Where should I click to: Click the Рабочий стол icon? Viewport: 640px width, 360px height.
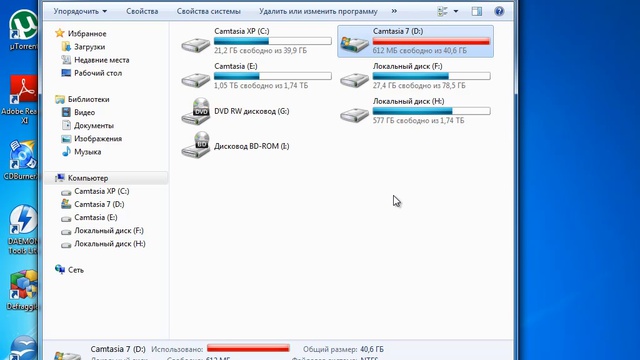66,73
